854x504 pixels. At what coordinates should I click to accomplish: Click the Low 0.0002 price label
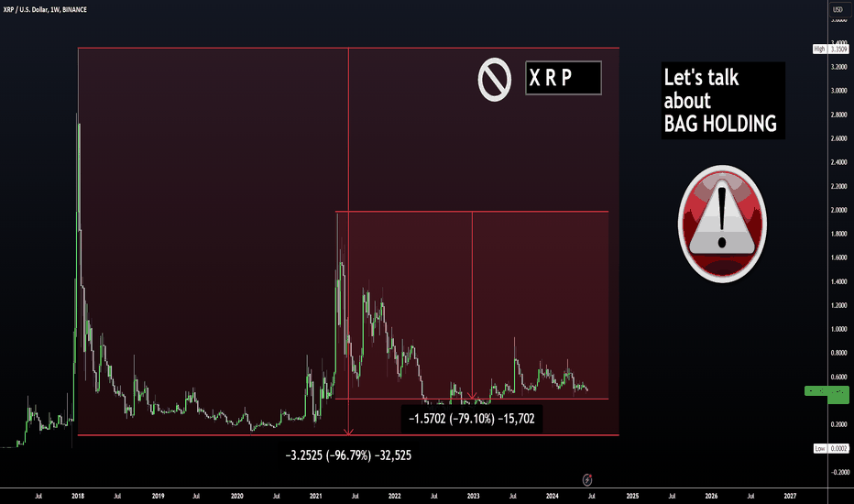pyautogui.click(x=830, y=448)
